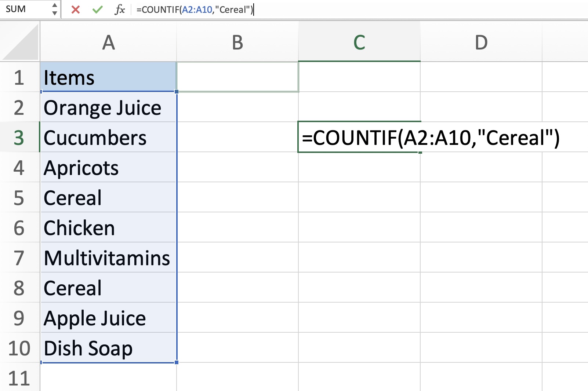Confirm formula with green checkmark icon
This screenshot has height=391, width=588.
98,10
